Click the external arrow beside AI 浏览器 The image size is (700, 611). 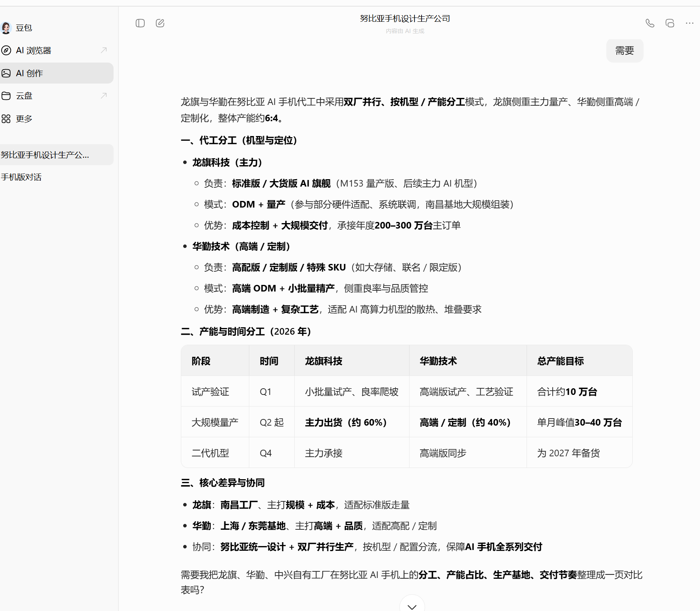[104, 50]
